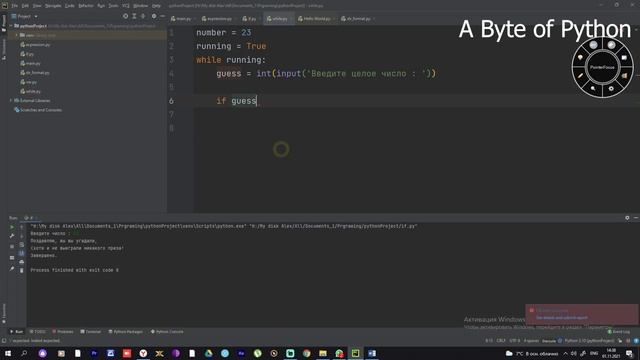Viewport: 640px width, 360px height.
Task: Open the Event Log
Action: click(x=619, y=332)
